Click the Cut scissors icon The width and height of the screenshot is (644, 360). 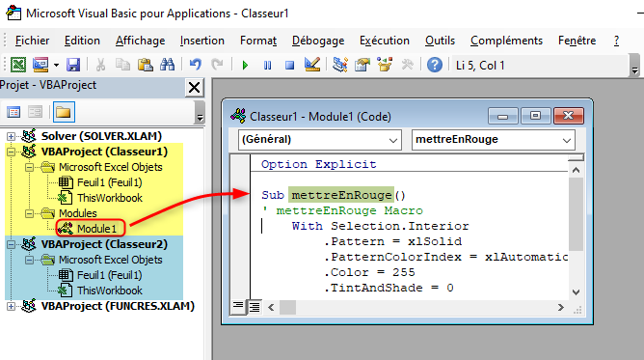tap(100, 65)
